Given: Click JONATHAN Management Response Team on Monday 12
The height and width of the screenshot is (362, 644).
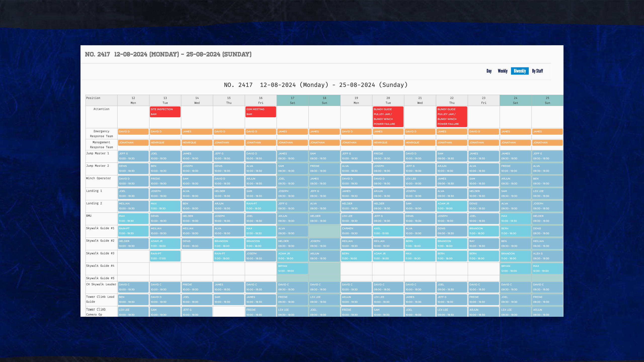Looking at the screenshot, I should 133,143.
